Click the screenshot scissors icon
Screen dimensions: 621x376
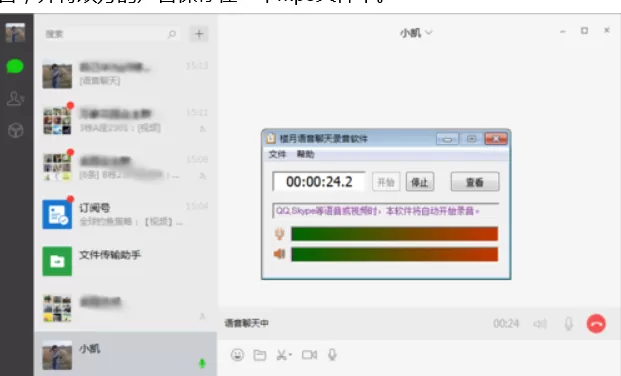[x=283, y=355]
